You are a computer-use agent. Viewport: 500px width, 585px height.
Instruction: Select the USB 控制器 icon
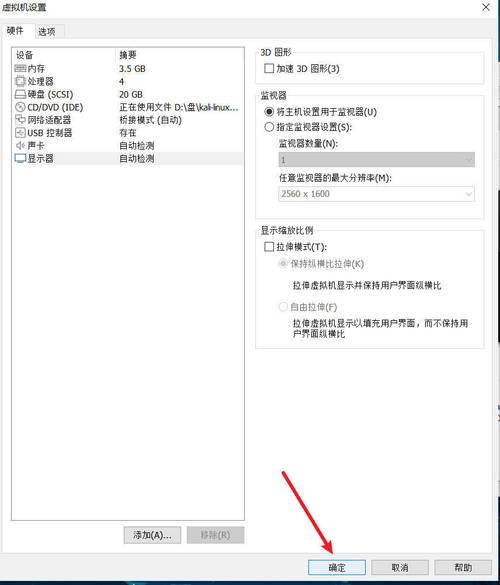point(20,133)
